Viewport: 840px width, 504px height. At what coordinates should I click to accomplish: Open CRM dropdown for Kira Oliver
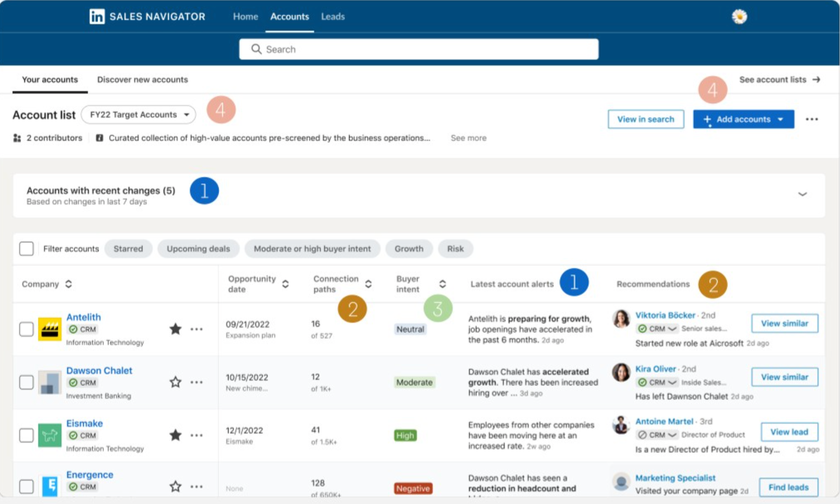pyautogui.click(x=672, y=382)
